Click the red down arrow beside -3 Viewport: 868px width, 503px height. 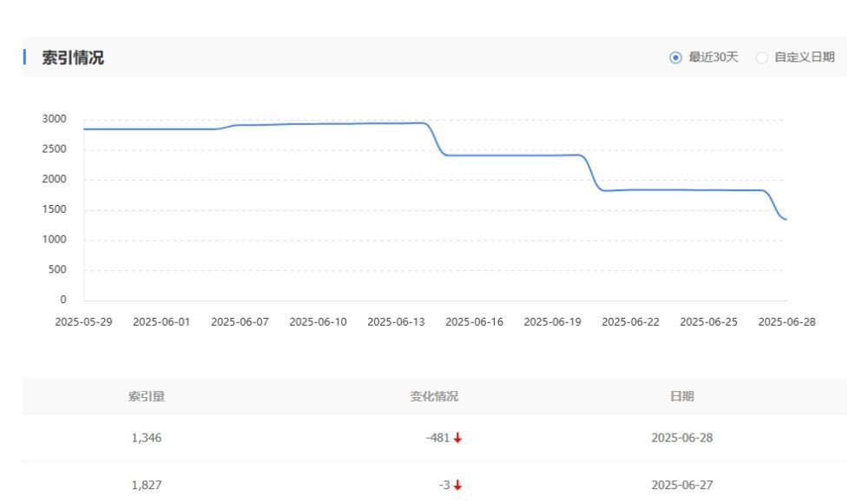click(457, 486)
